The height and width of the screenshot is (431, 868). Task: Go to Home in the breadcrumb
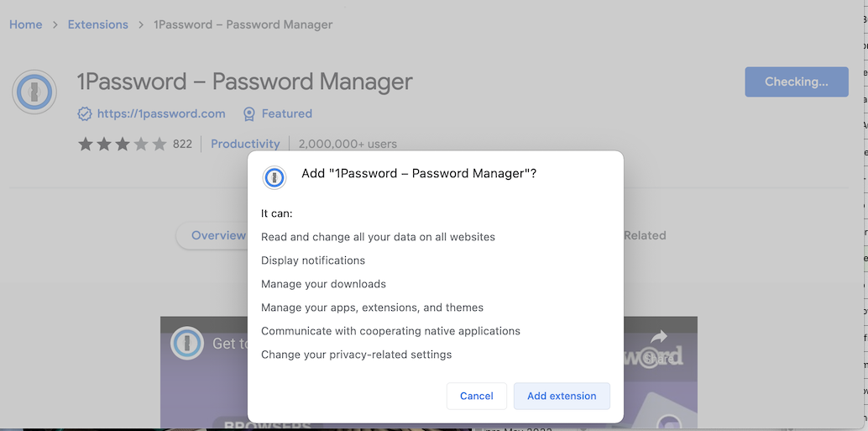pyautogui.click(x=26, y=24)
